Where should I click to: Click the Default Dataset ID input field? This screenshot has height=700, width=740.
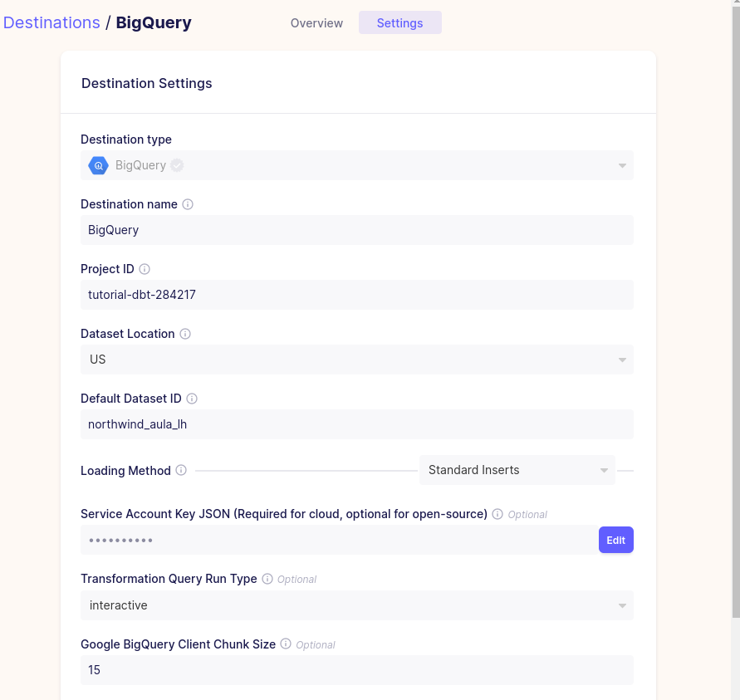(357, 424)
